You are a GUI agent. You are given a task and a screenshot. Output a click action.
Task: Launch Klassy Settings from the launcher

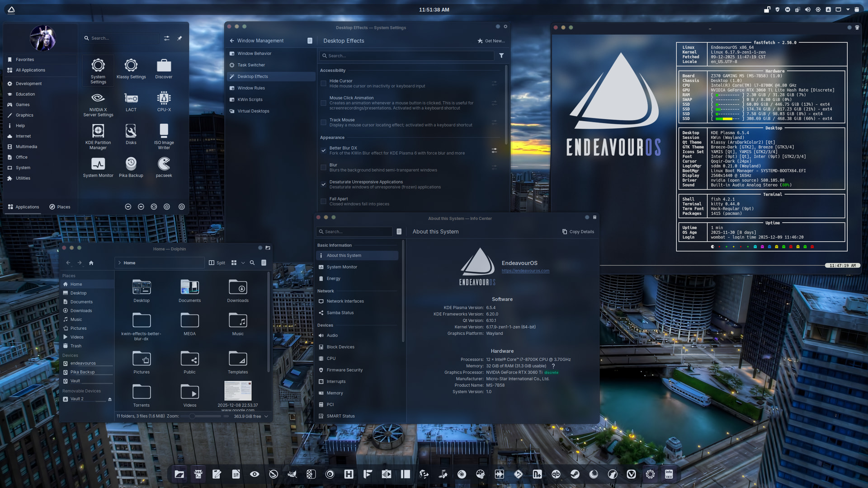tap(131, 69)
